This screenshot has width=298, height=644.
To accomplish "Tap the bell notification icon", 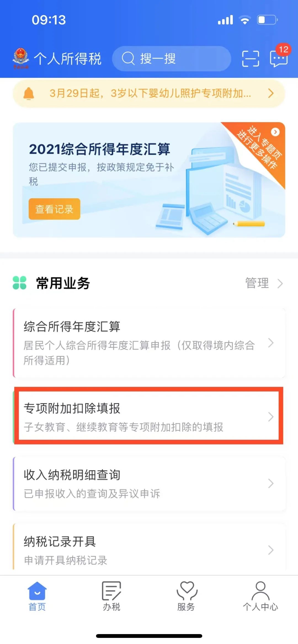I will (x=29, y=94).
